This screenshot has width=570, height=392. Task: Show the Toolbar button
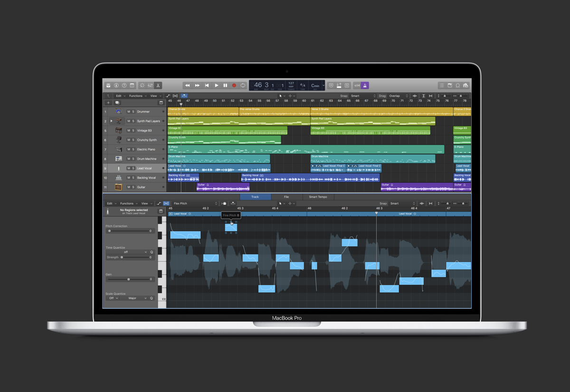click(133, 85)
